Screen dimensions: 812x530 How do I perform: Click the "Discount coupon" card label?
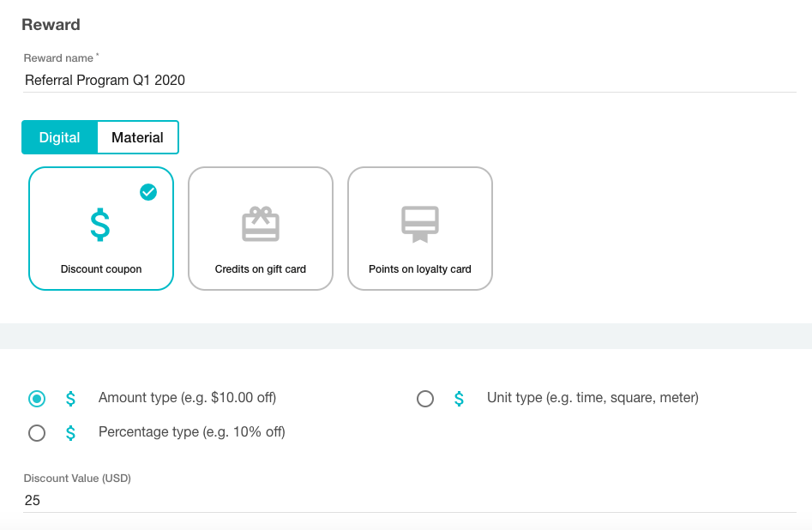101,269
